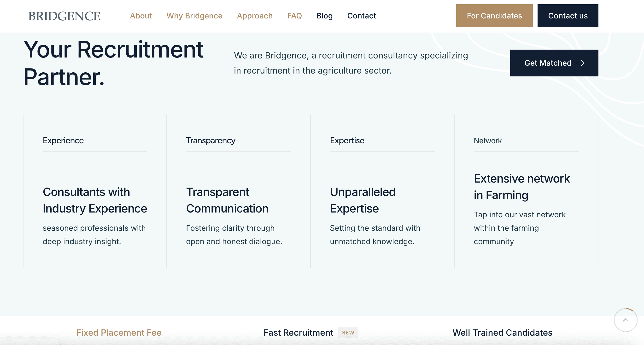Click the Contact us button
Viewport: 644px width, 345px height.
(x=568, y=16)
